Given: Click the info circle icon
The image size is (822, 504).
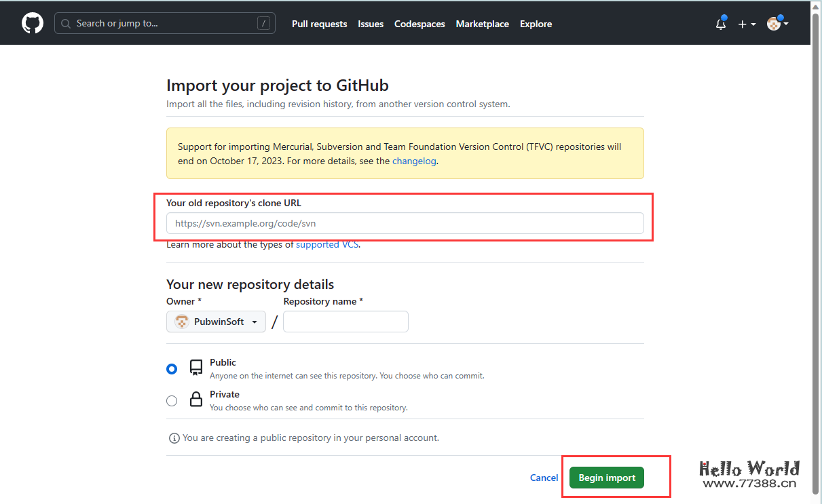Looking at the screenshot, I should point(174,438).
